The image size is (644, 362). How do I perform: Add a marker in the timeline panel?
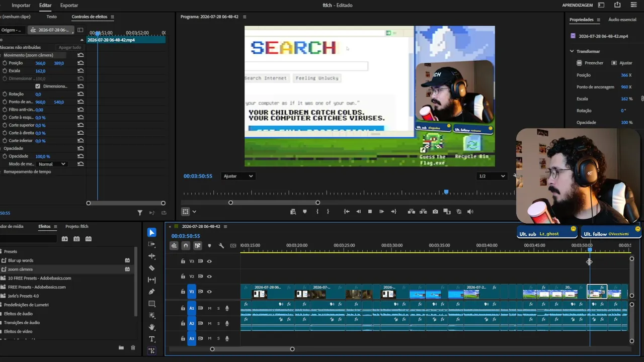(209, 246)
